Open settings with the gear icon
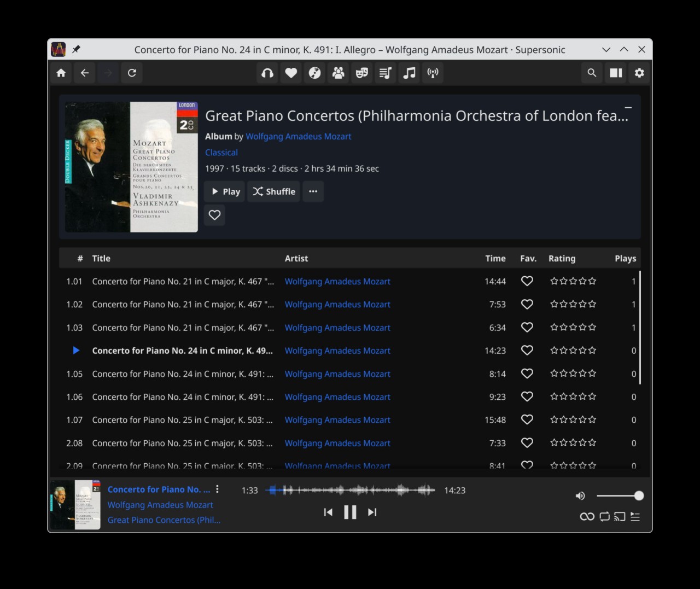The width and height of the screenshot is (700, 589). pos(639,73)
